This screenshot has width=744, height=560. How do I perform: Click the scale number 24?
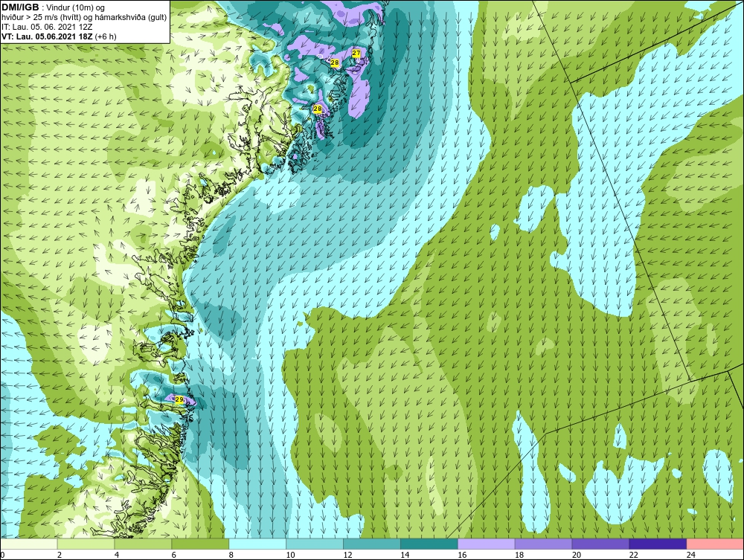click(x=691, y=555)
